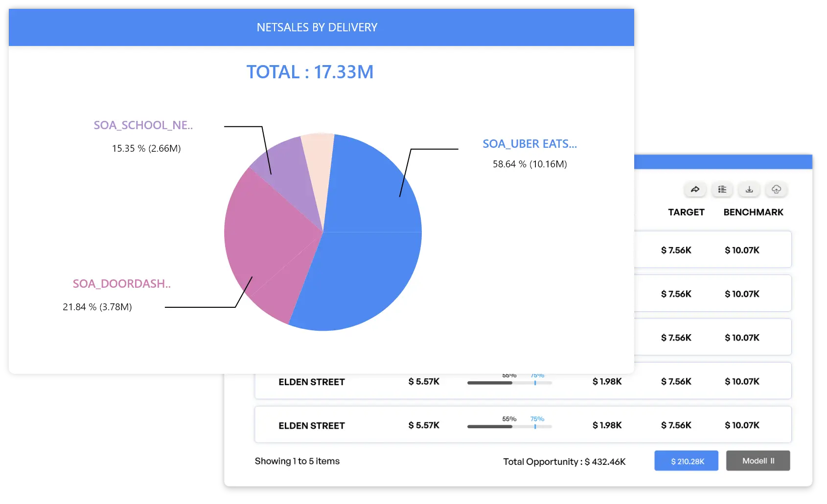This screenshot has width=827, height=504.
Task: Sort by the BENCHMARK column header
Action: click(x=753, y=212)
